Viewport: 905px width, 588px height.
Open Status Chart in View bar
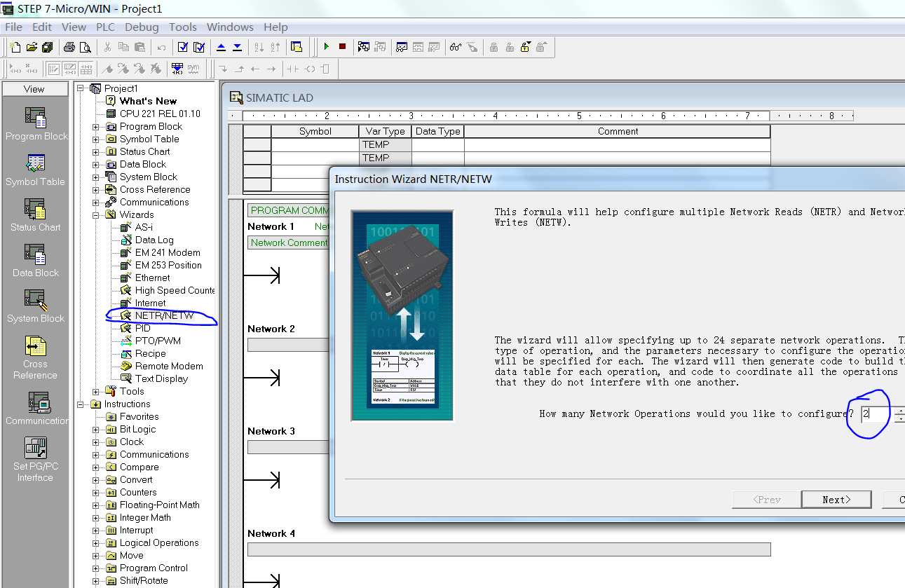click(x=36, y=215)
